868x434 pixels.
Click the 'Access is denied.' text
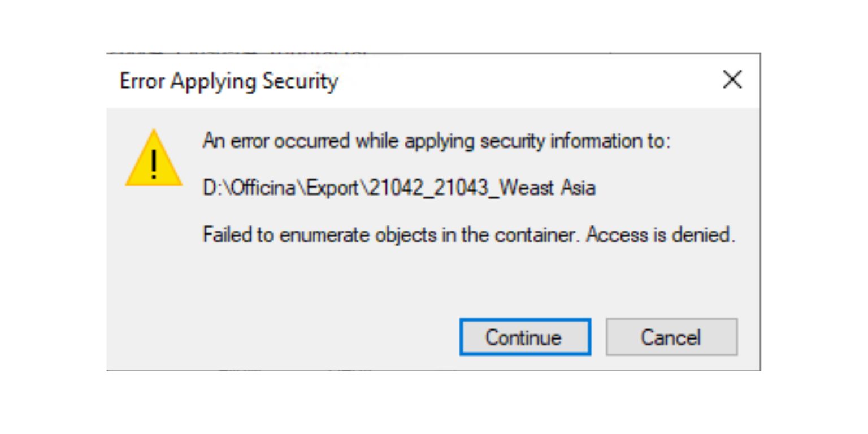661,234
